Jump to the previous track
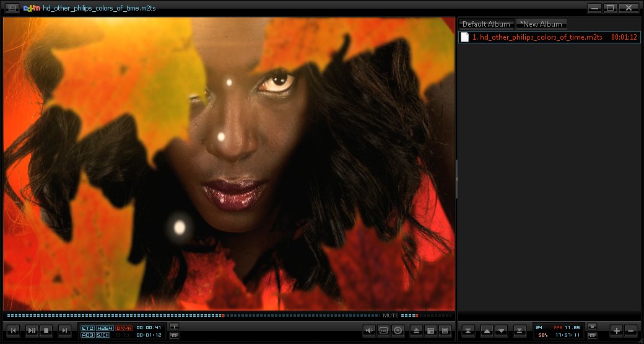The image size is (644, 344). coord(13,331)
